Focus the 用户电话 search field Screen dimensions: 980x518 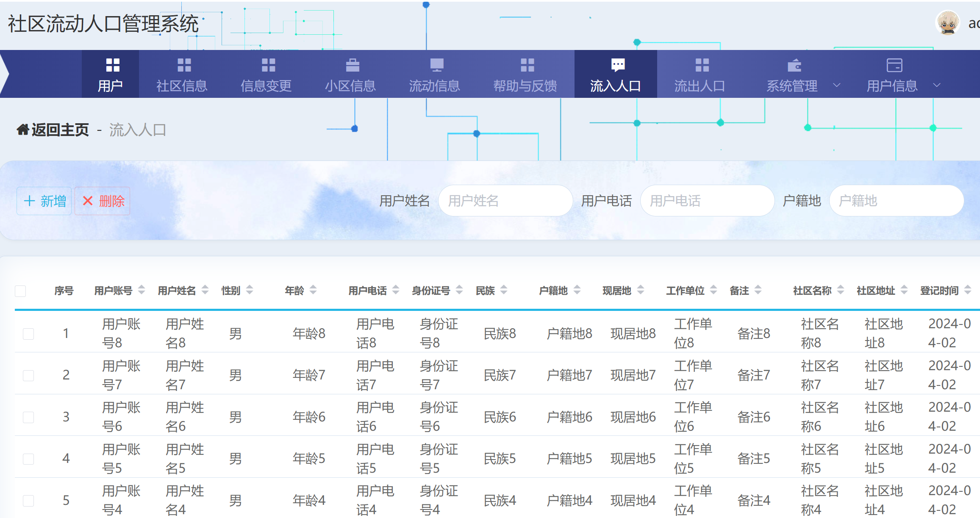tap(707, 201)
